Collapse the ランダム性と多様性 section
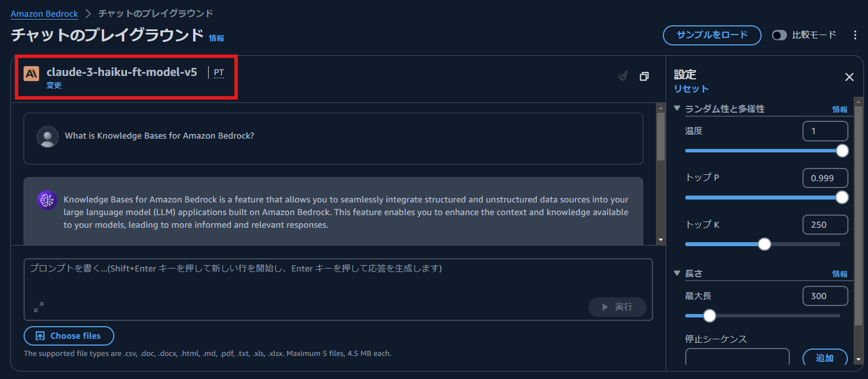Image resolution: width=868 pixels, height=379 pixels. pyautogui.click(x=677, y=108)
